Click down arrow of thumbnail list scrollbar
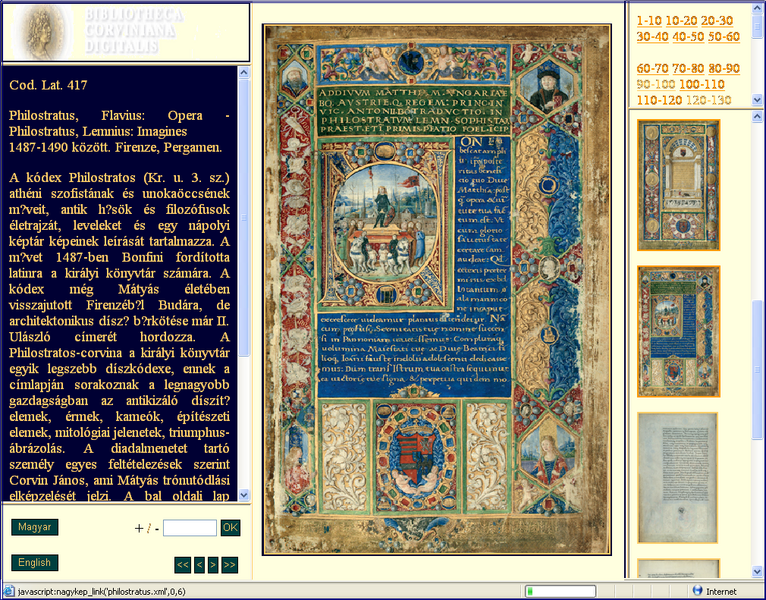766x600 pixels. pyautogui.click(x=757, y=571)
